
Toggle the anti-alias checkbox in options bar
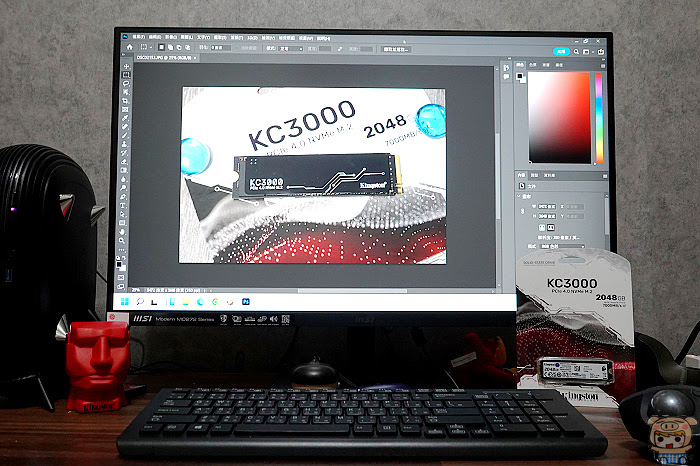tap(237, 48)
